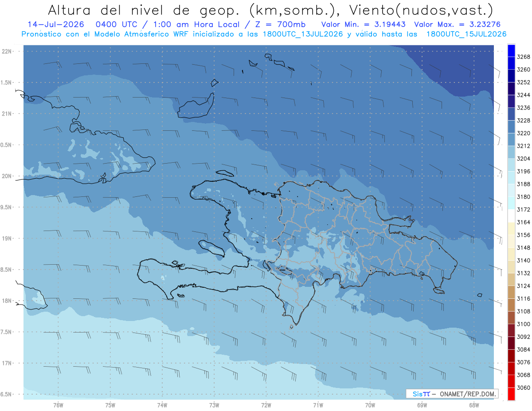
Task: Click the '17N' latitude label
Action: [8, 363]
